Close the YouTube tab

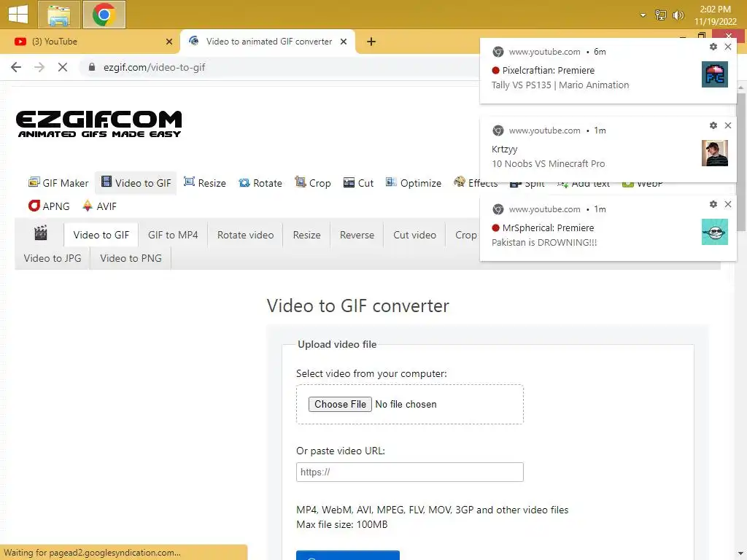tap(169, 42)
